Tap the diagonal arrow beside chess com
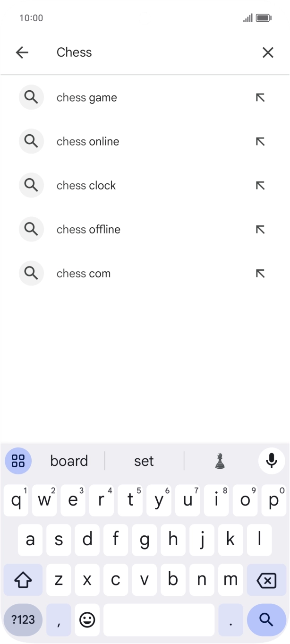The image size is (290, 644). point(260,273)
